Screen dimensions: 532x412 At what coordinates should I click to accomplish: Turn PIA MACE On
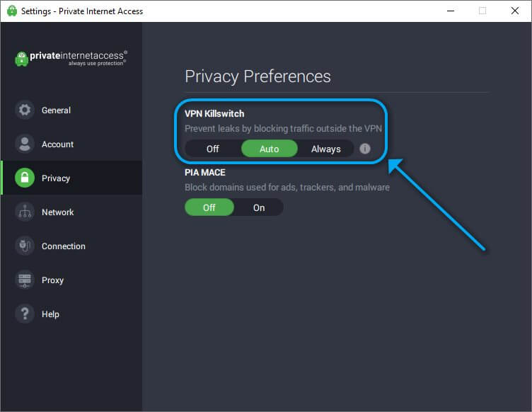click(x=259, y=207)
